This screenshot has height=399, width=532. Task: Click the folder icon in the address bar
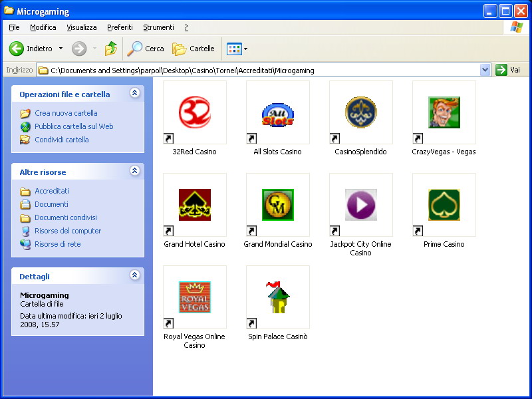pyautogui.click(x=43, y=70)
